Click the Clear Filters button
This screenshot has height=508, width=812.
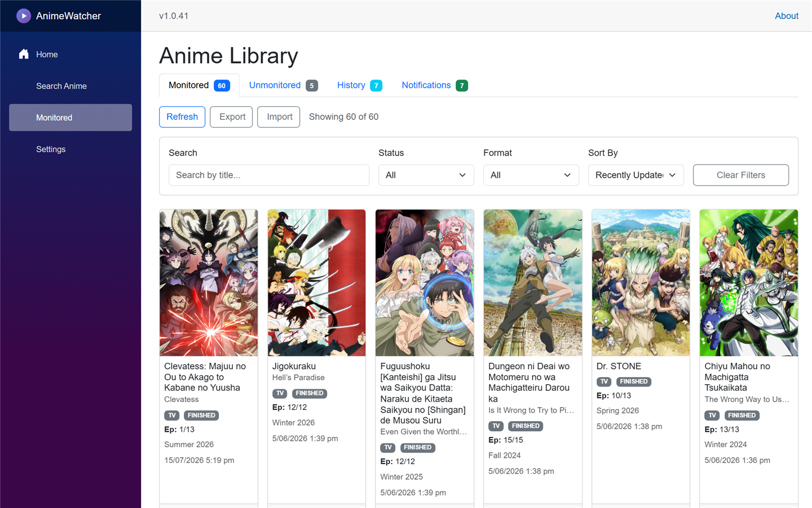pyautogui.click(x=741, y=175)
